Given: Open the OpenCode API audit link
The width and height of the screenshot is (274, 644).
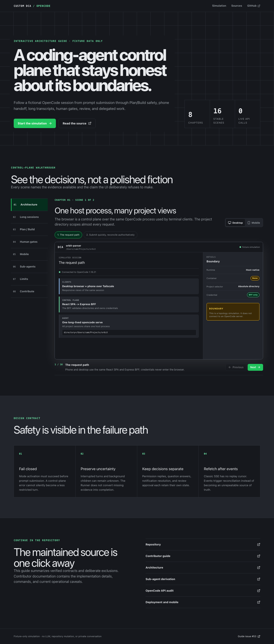Looking at the screenshot, I should click(203, 591).
